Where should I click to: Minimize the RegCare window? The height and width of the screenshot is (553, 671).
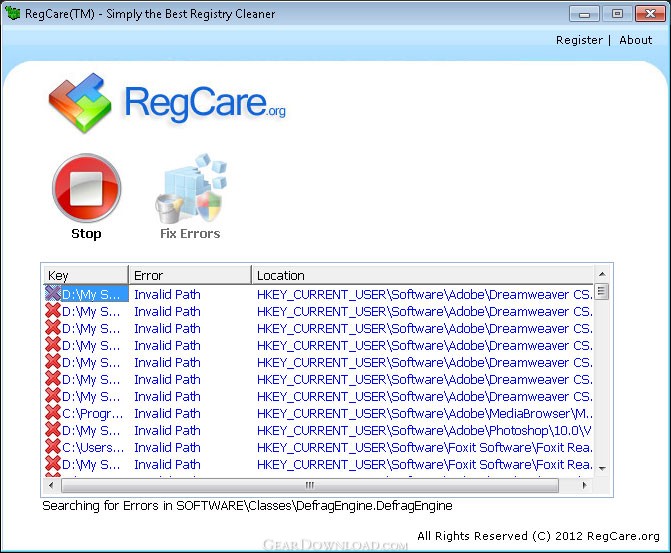click(x=584, y=14)
